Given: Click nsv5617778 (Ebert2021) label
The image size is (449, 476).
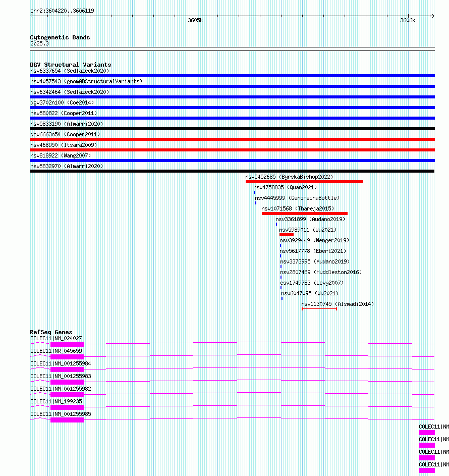Looking at the screenshot, I should [313, 251].
